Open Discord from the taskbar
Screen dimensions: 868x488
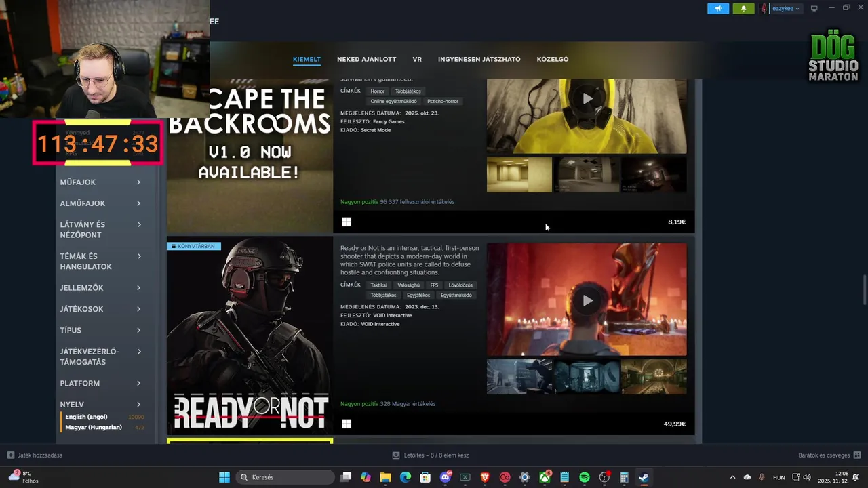[x=446, y=477]
